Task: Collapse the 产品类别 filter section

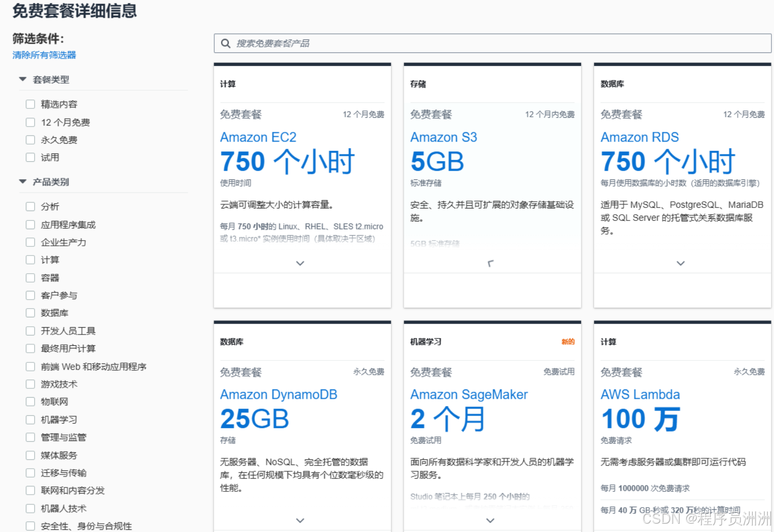Action: [x=22, y=182]
